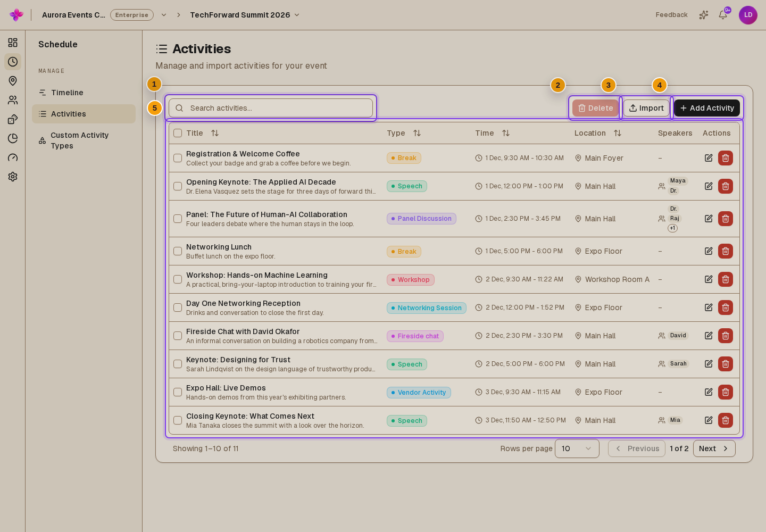Edit Registration & Welcome Coffee activity
The image size is (766, 532).
pos(709,158)
